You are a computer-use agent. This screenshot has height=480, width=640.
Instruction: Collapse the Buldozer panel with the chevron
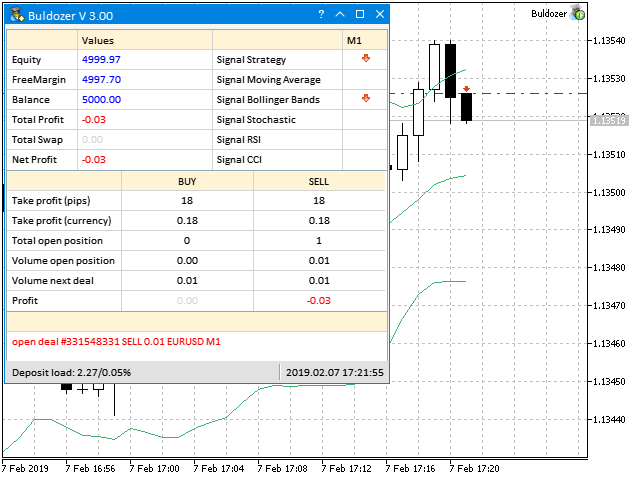coord(340,15)
